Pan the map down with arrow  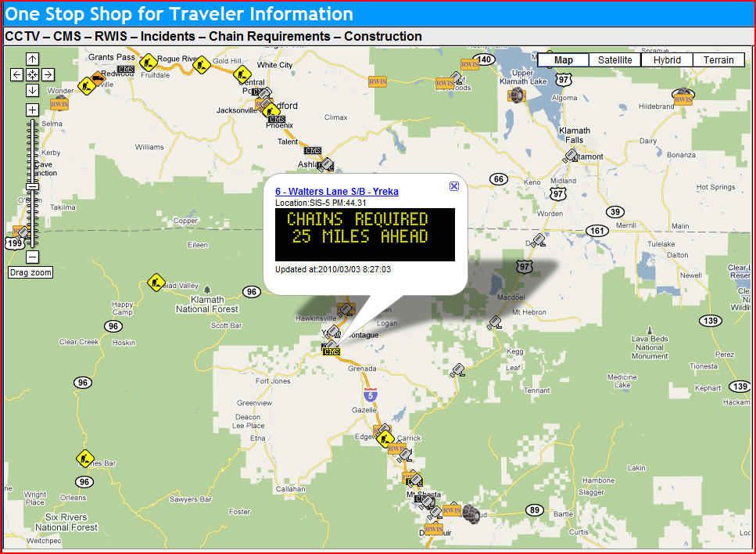click(32, 90)
